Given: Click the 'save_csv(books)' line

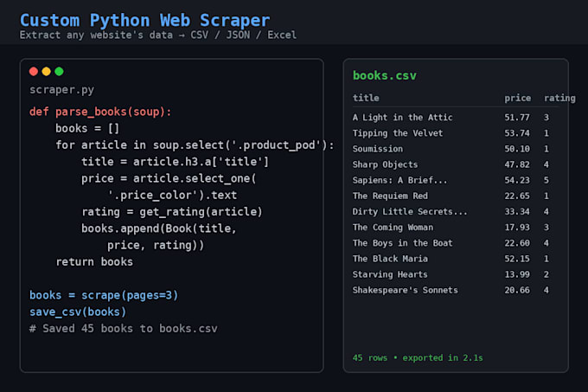Looking at the screenshot, I should tap(78, 312).
